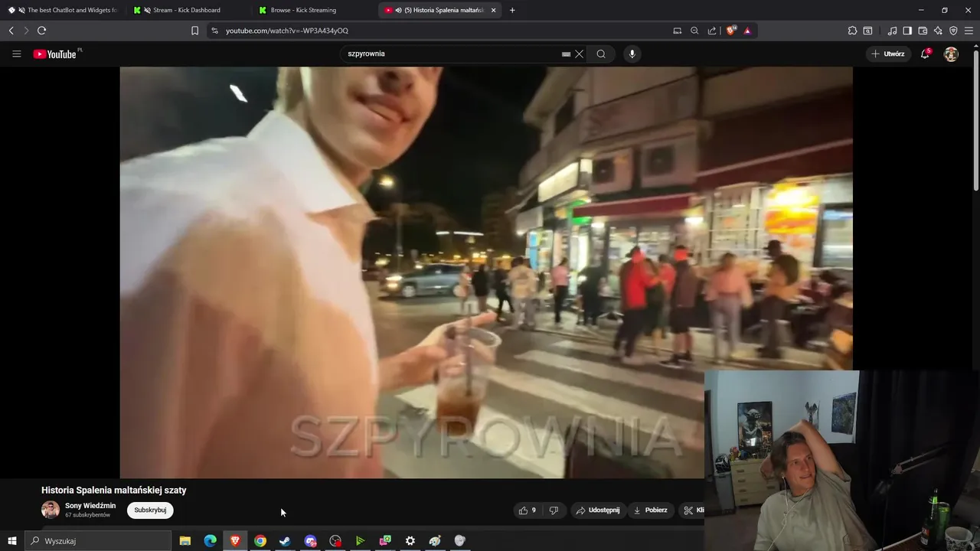Screen dimensions: 980x551
Task: Switch to the Stream - Kick Dashboard tab
Action: click(x=188, y=10)
